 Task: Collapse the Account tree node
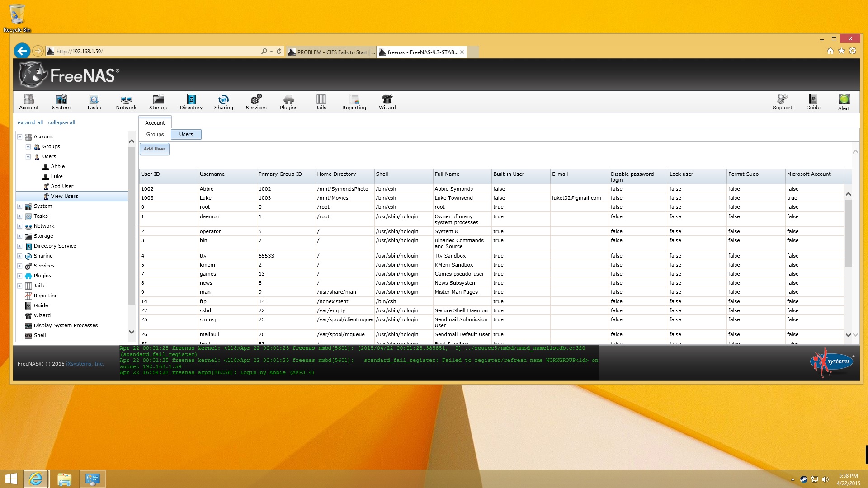pyautogui.click(x=20, y=136)
